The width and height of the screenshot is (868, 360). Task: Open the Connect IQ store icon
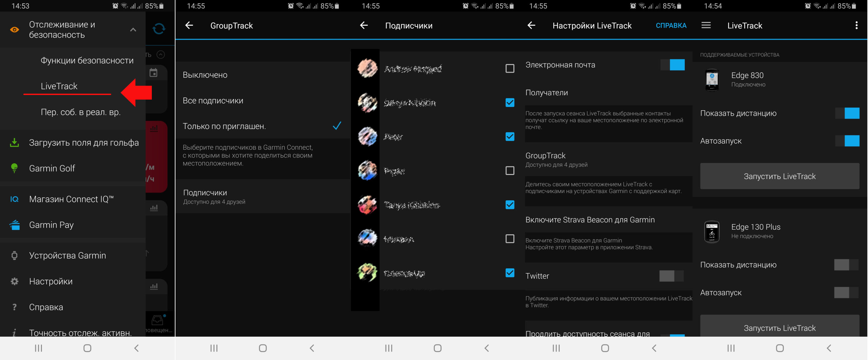(x=15, y=199)
